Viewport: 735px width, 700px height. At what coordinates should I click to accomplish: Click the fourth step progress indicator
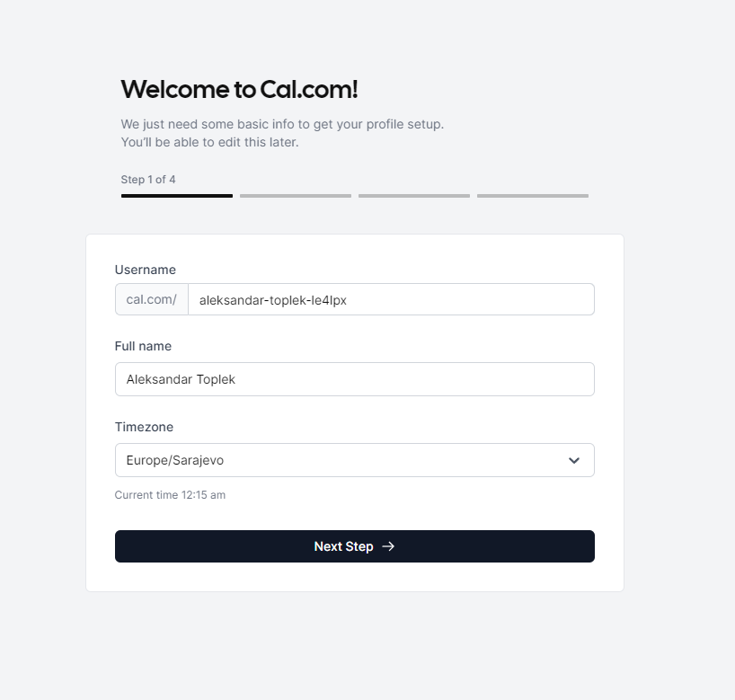click(532, 195)
